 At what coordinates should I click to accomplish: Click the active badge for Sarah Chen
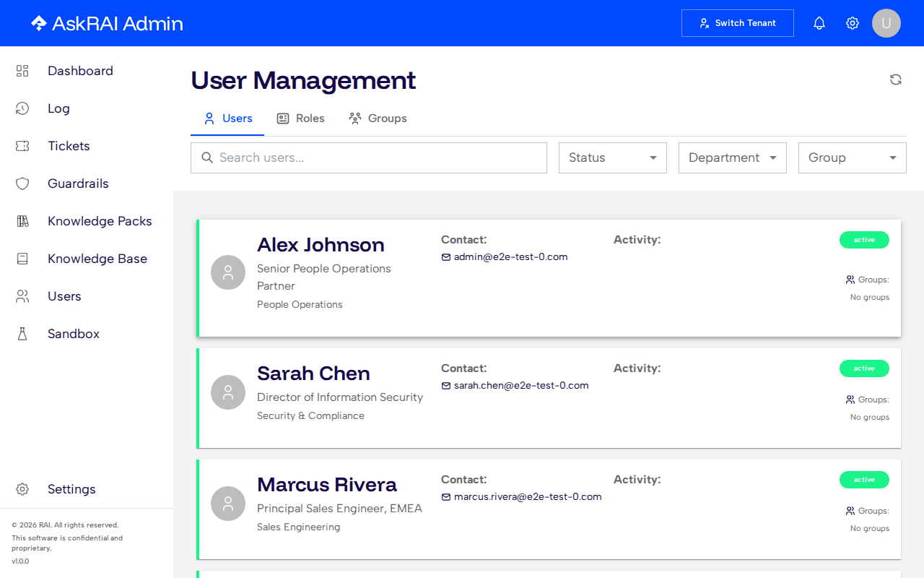864,368
